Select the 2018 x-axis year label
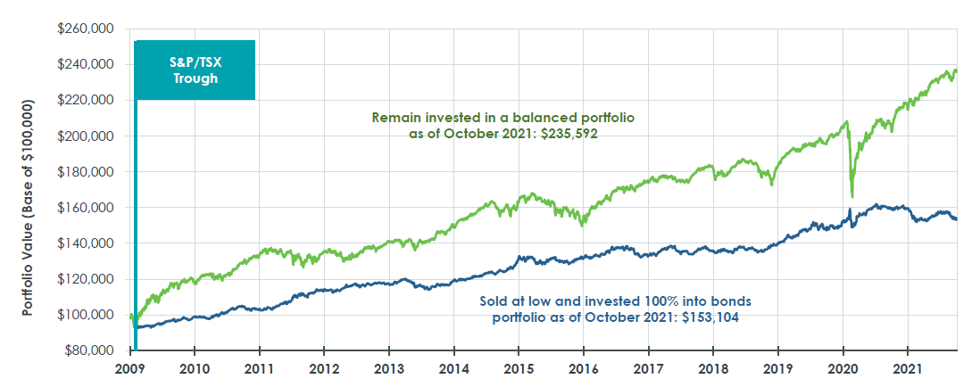This screenshot has width=980, height=387. (x=713, y=367)
